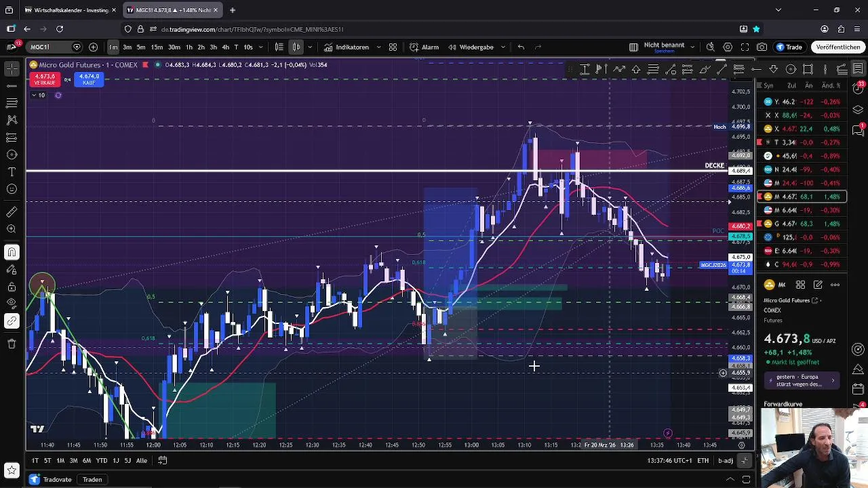Open chart settings hexagon icon
The image size is (868, 488).
728,47
